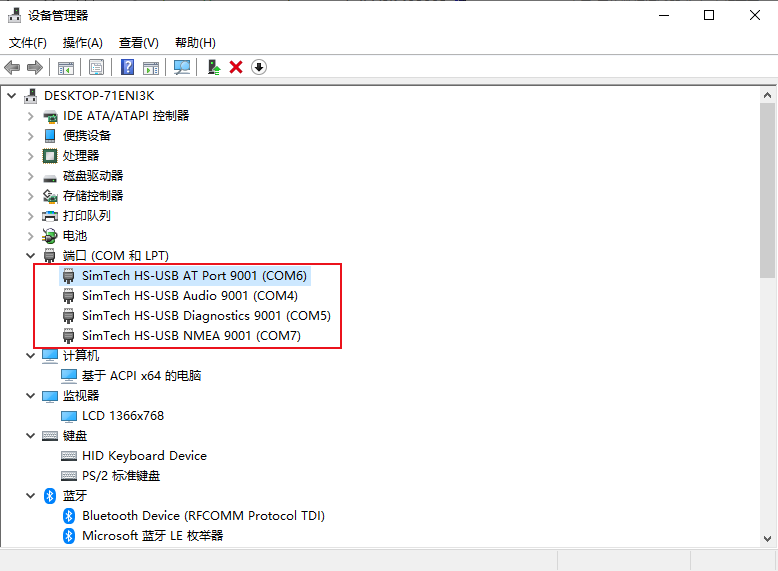Viewport: 778px width, 571px height.
Task: Expand the 便携设备 node
Action: pyautogui.click(x=31, y=136)
